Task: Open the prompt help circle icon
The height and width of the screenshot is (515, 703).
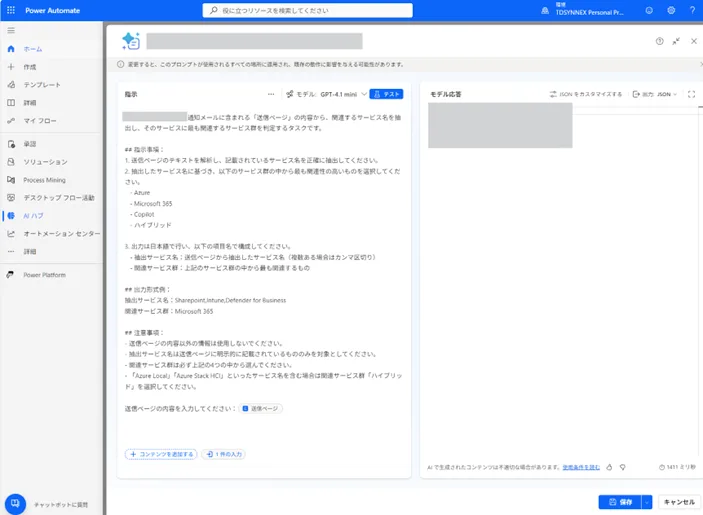Action: [x=659, y=41]
